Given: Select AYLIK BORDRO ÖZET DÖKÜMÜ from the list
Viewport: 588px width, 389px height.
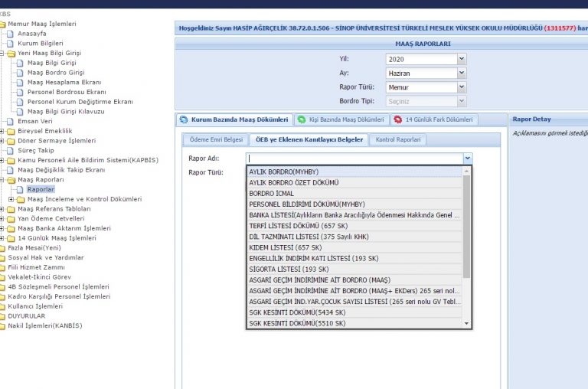Looking at the screenshot, I should tap(294, 183).
